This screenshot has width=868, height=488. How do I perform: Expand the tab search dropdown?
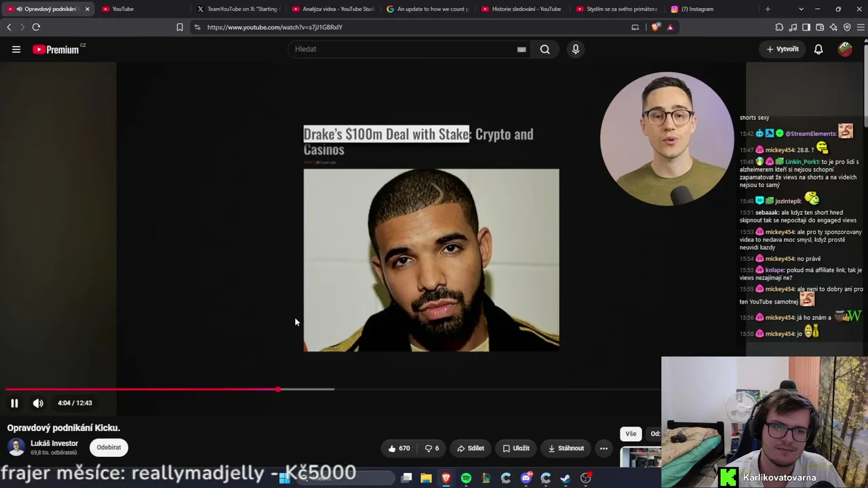click(x=801, y=9)
